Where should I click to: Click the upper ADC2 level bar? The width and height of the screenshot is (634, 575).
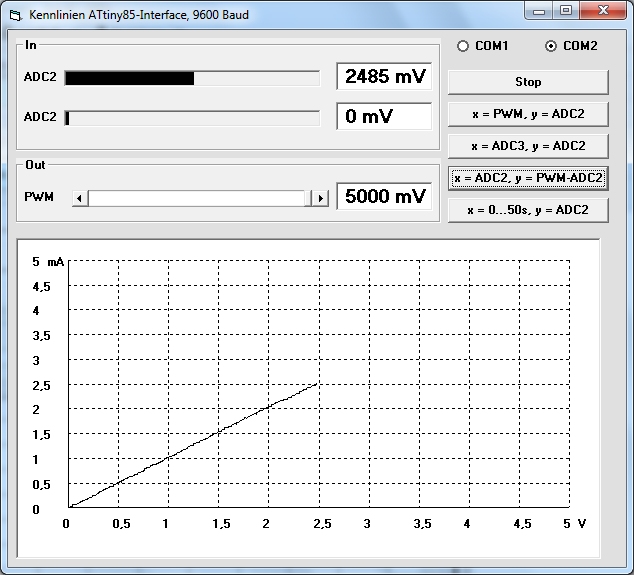point(192,78)
